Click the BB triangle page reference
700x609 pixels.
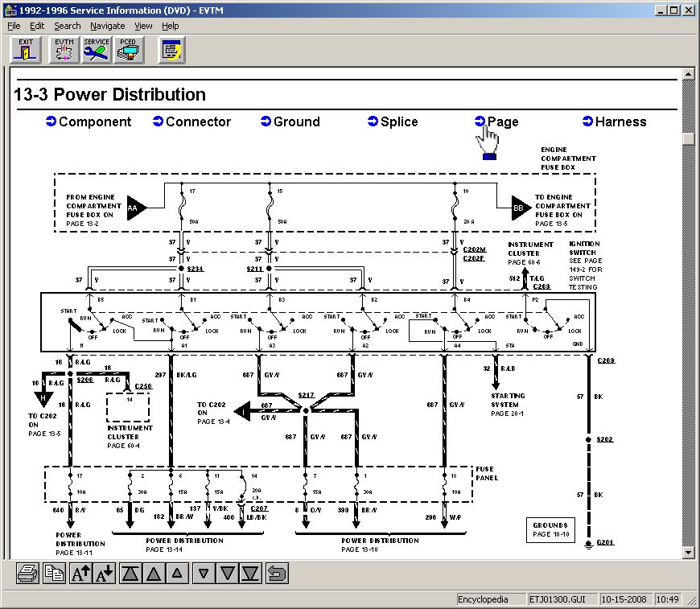[x=521, y=208]
